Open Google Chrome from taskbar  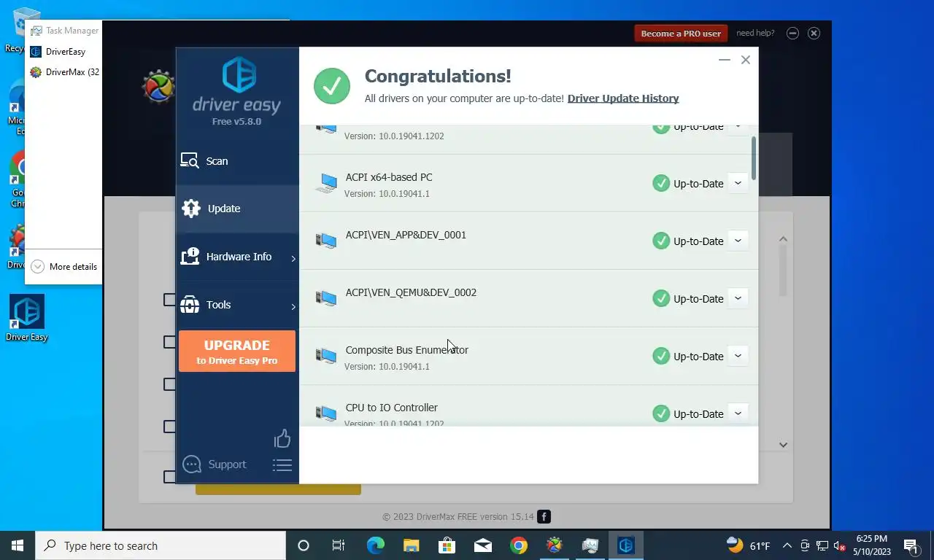[x=519, y=545]
